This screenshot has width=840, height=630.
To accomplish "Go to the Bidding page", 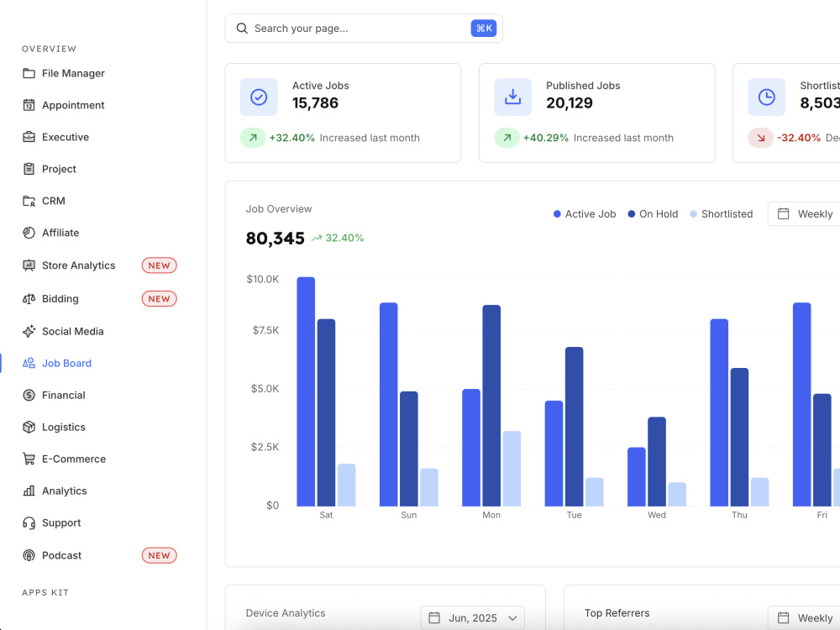I will [60, 299].
